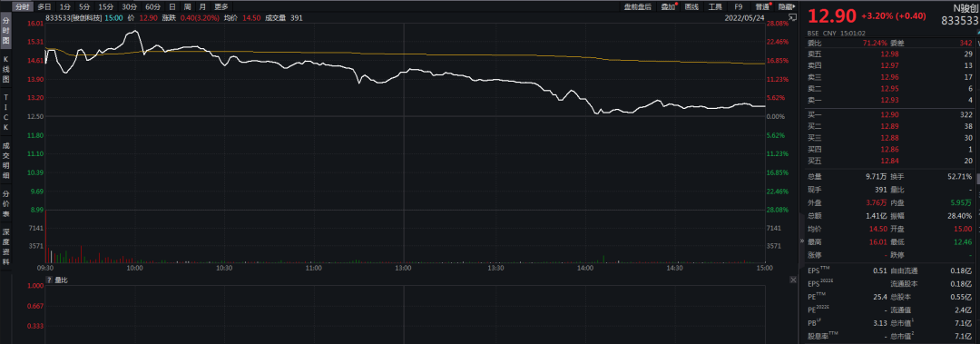Switch to the 多日 chart period
Viewport: 980px width, 344px height.
44,7
